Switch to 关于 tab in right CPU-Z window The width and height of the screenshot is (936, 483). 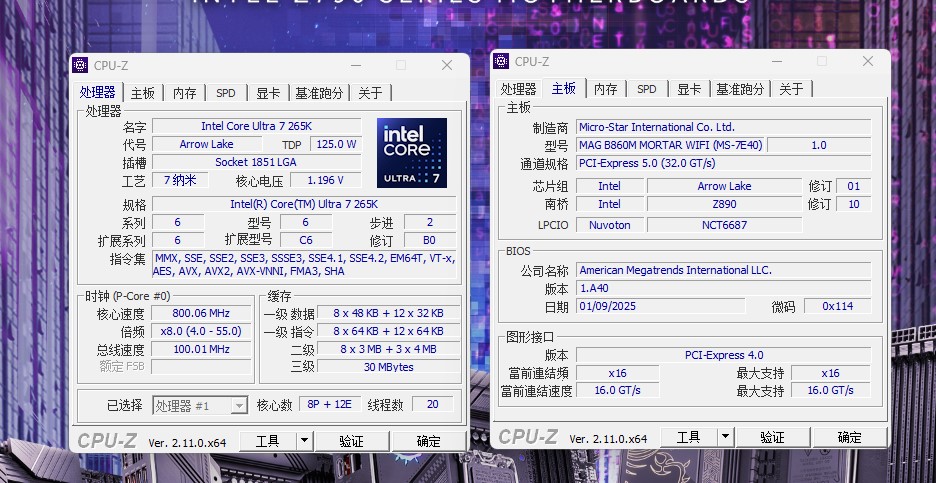tap(792, 90)
